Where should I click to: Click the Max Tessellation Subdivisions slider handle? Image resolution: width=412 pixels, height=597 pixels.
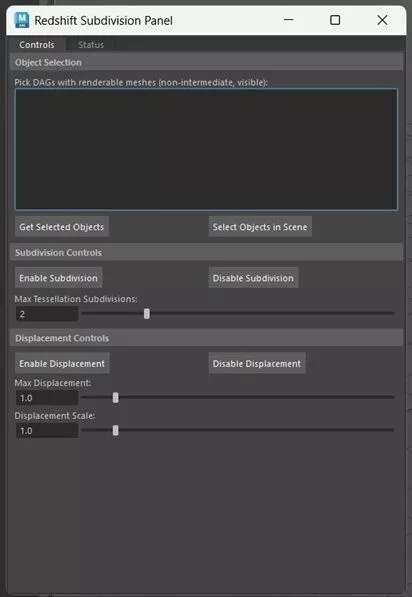147,314
